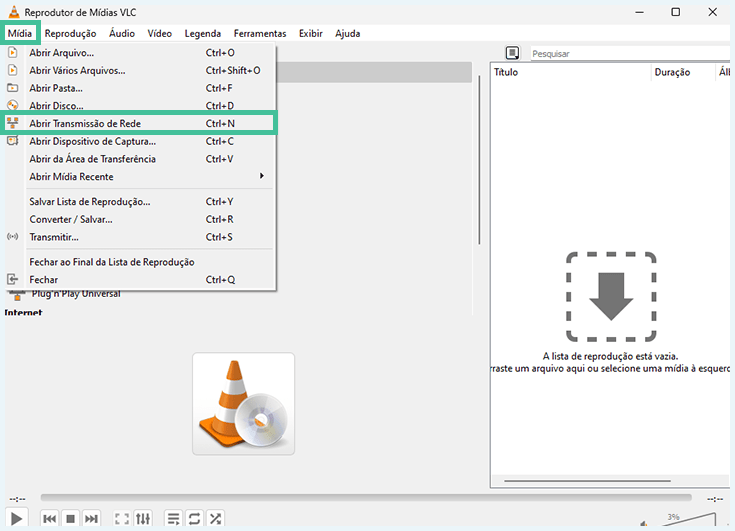Image resolution: width=735 pixels, height=531 pixels.
Task: Click the network stream icon
Action: pos(13,123)
